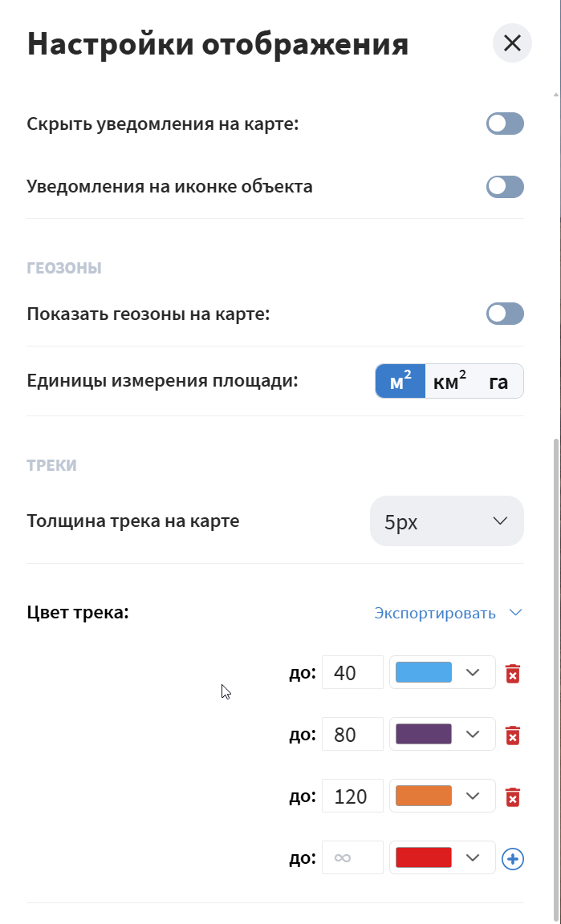Expand the purple color dropdown chevron
561x924 pixels.
473,734
